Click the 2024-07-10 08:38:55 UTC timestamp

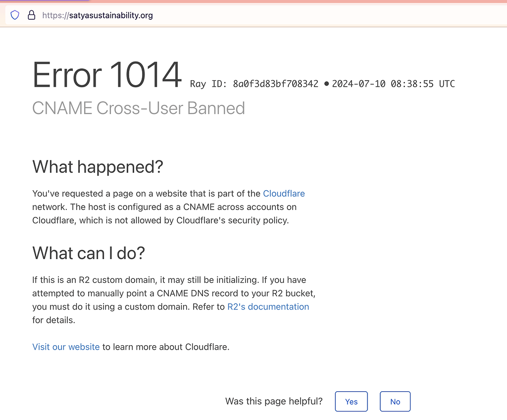click(x=393, y=84)
